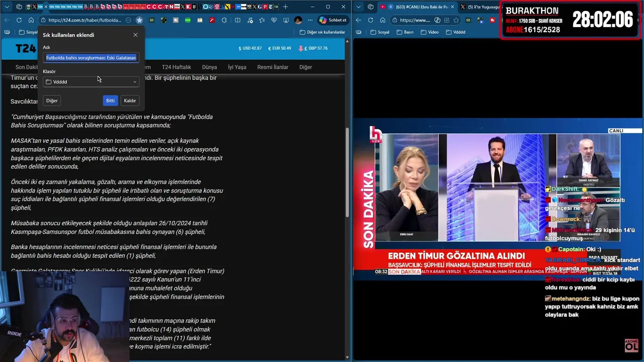Go back in the left browser
This screenshot has width=644, height=362.
coord(7,20)
